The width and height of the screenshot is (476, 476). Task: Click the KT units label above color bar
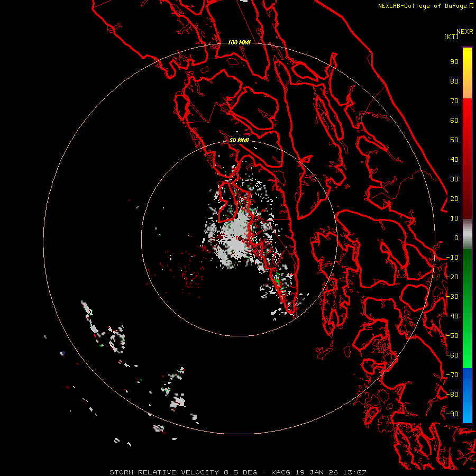[451, 37]
